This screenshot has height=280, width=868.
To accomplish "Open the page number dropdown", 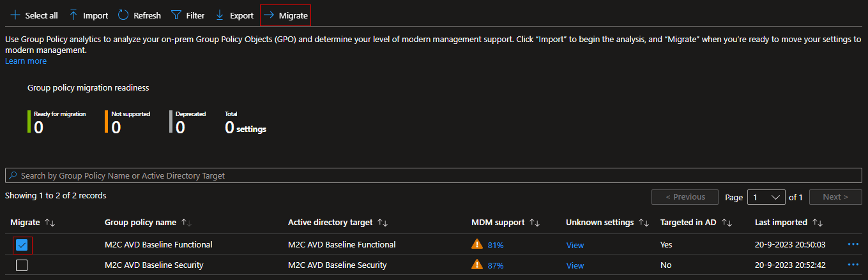I will click(x=767, y=197).
